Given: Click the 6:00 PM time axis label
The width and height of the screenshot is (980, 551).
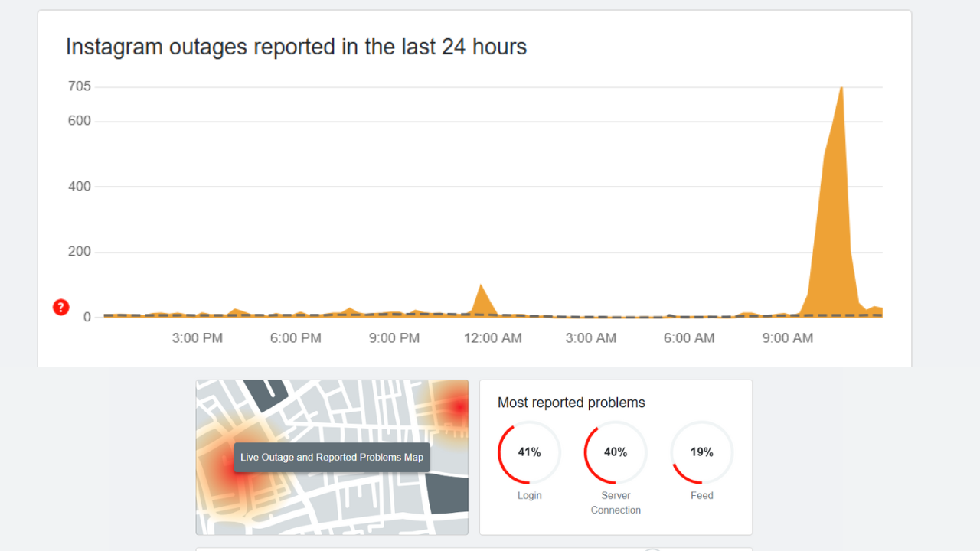Looking at the screenshot, I should point(296,338).
